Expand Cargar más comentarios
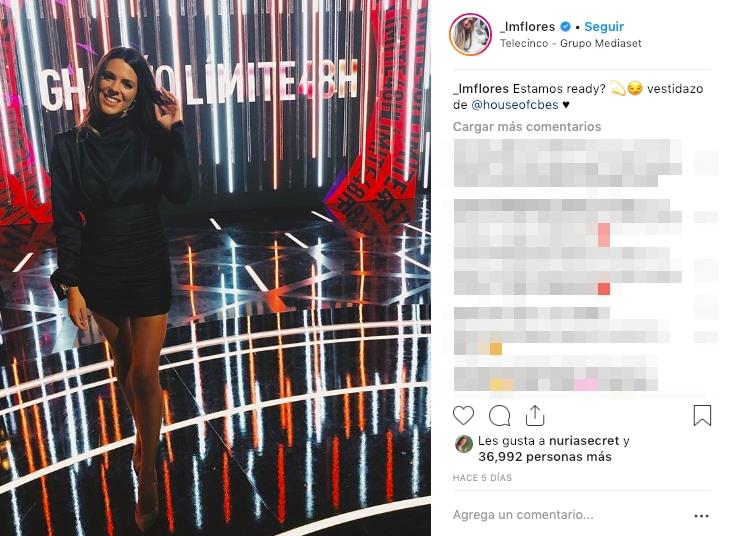This screenshot has height=536, width=731. coord(527,126)
